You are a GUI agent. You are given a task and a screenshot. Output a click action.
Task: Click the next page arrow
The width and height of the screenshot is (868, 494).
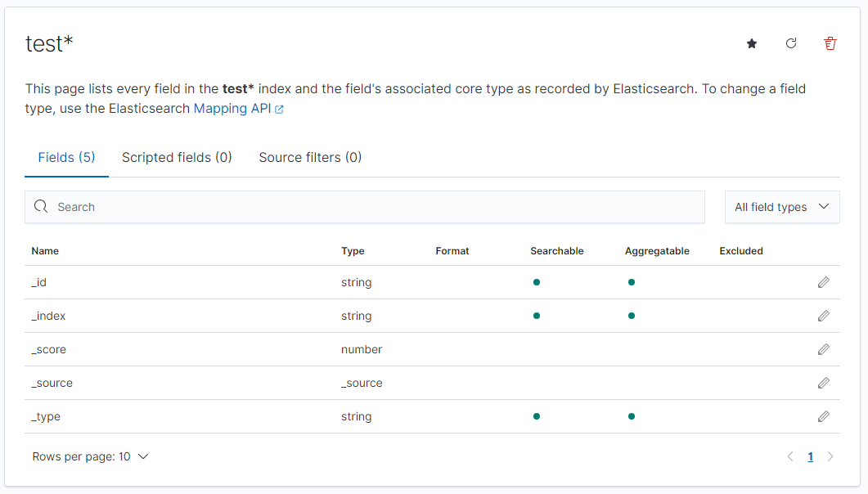(x=830, y=457)
